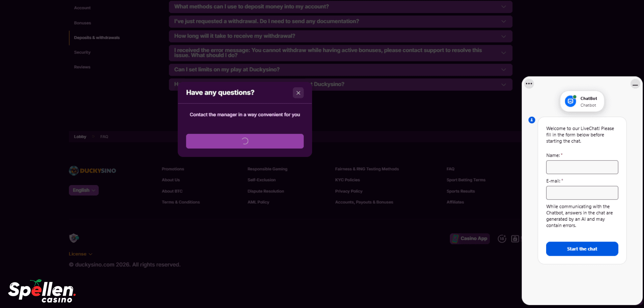
Task: Focus the E-mail field in chat form
Action: 582,193
